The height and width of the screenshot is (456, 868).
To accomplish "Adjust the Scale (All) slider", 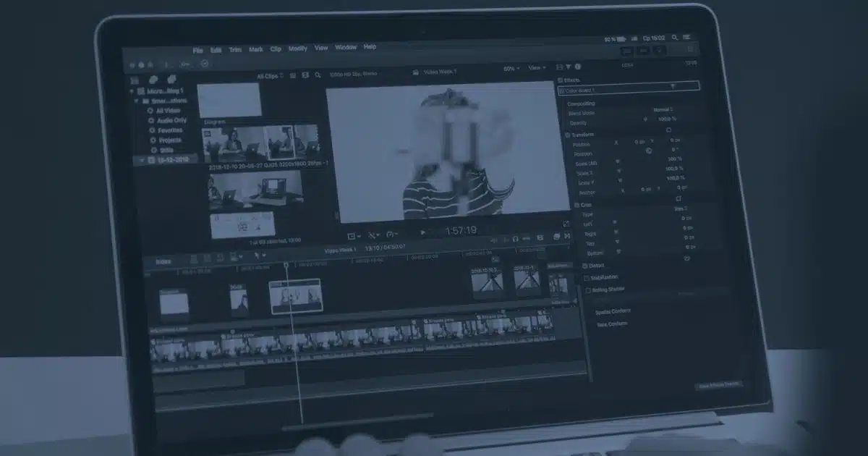I will 618,161.
